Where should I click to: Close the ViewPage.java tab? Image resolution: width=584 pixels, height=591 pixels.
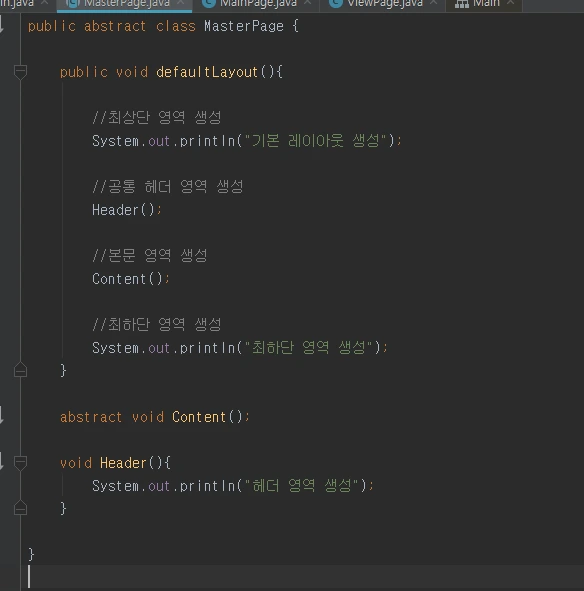[434, 3]
